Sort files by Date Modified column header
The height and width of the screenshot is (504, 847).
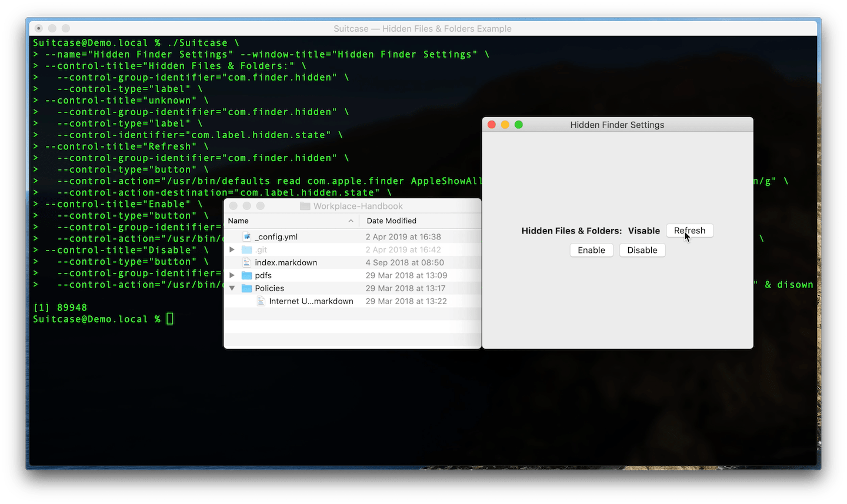coord(391,221)
